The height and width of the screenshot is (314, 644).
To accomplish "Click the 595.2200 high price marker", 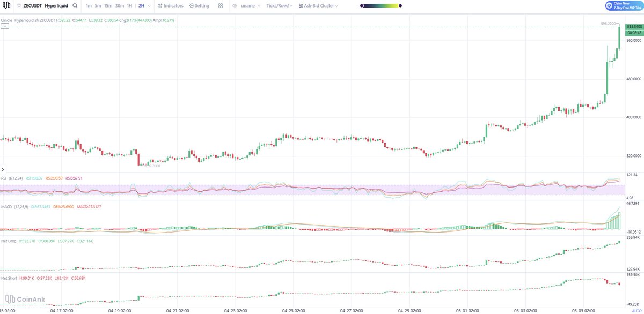I will point(609,24).
